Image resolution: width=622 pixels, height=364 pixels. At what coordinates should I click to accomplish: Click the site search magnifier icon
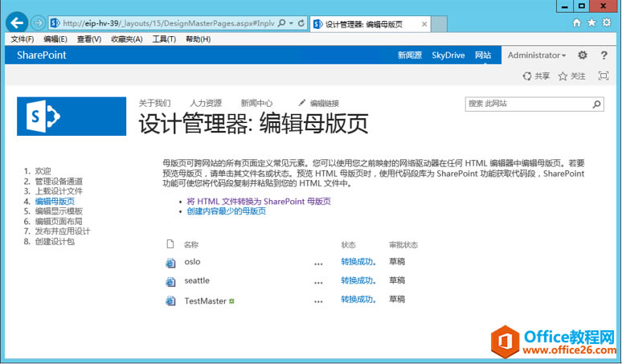point(596,104)
